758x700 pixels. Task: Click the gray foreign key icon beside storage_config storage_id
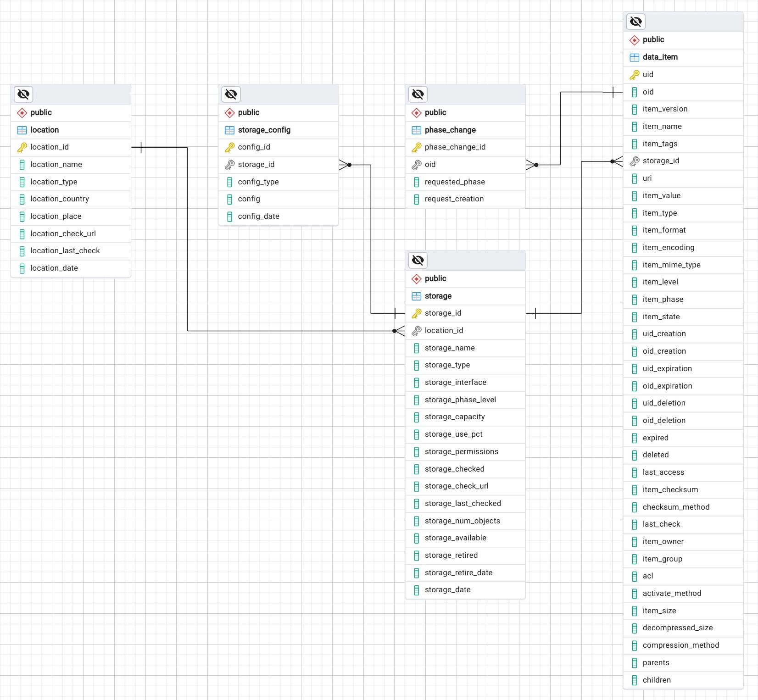coord(229,165)
